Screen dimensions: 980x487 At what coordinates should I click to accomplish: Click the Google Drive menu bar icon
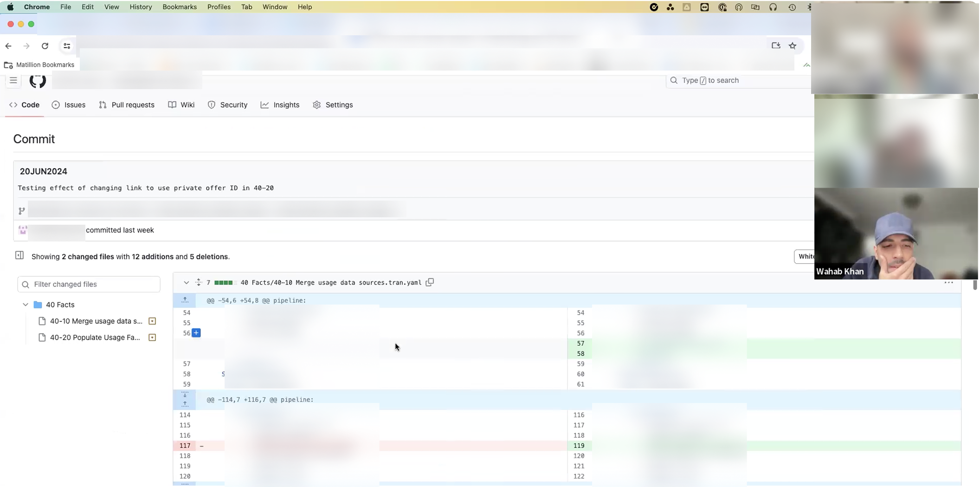click(687, 7)
